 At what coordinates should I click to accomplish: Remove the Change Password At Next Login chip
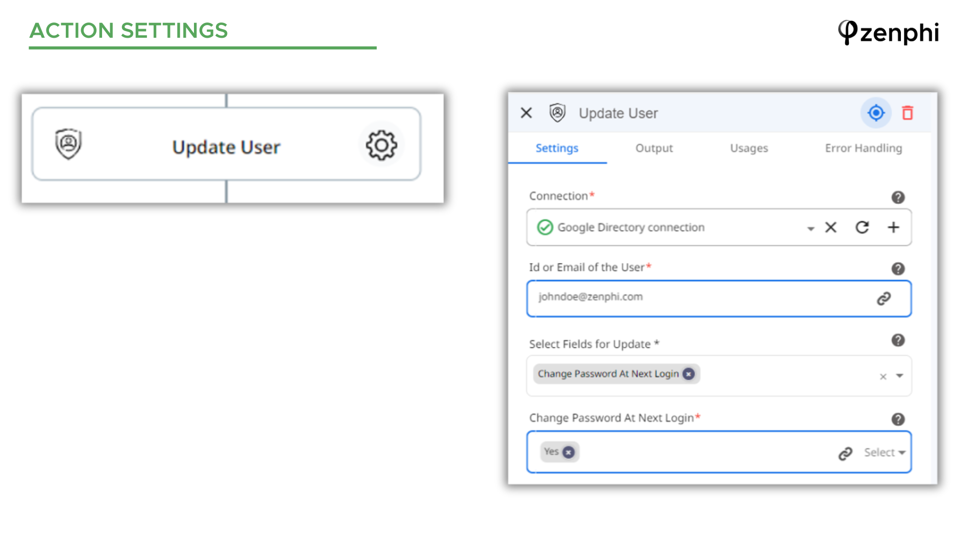689,374
